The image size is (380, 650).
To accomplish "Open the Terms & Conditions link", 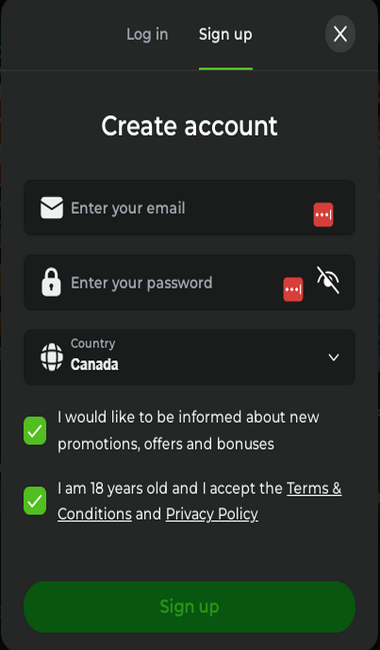I will [199, 501].
